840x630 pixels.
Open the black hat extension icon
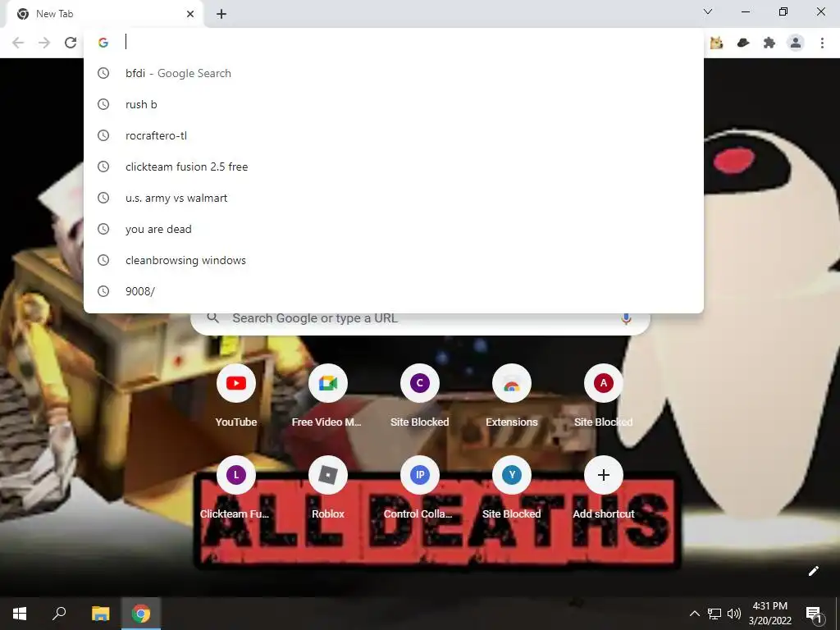[x=743, y=43]
